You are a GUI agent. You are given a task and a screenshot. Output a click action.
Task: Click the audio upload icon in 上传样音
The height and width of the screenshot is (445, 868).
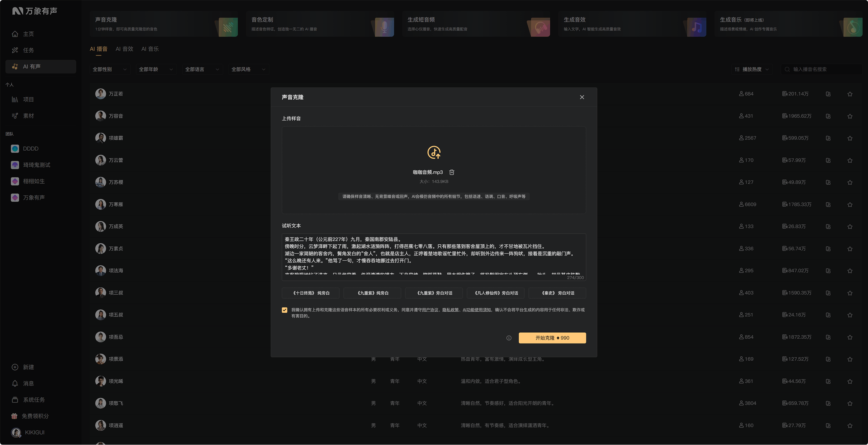[434, 152]
